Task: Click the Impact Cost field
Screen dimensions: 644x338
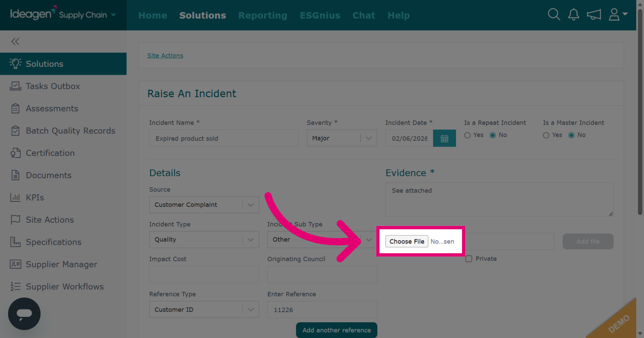Action: 204,275
